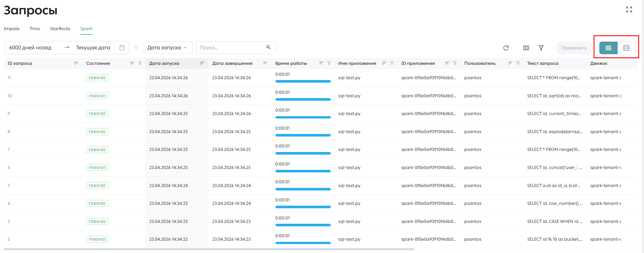
Task: Click fullscreen expand icon at top right
Action: point(629,9)
